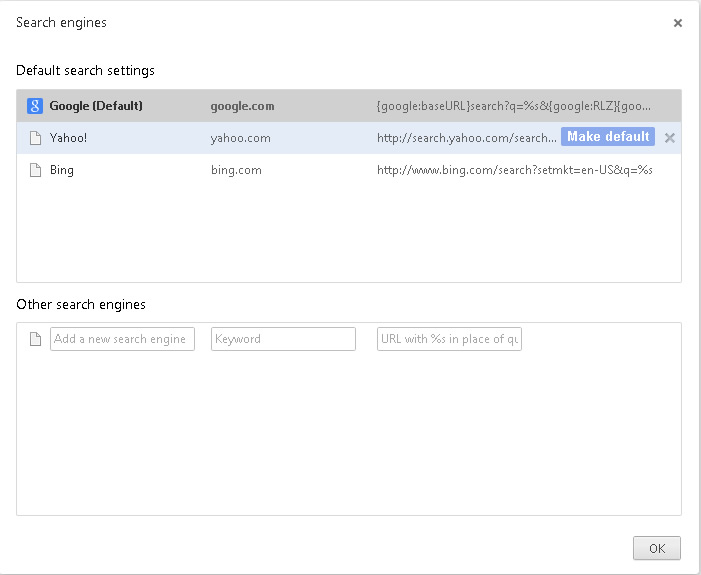Screen dimensions: 701x575
Task: Make Yahoo! the default search engine
Action: [x=608, y=136]
